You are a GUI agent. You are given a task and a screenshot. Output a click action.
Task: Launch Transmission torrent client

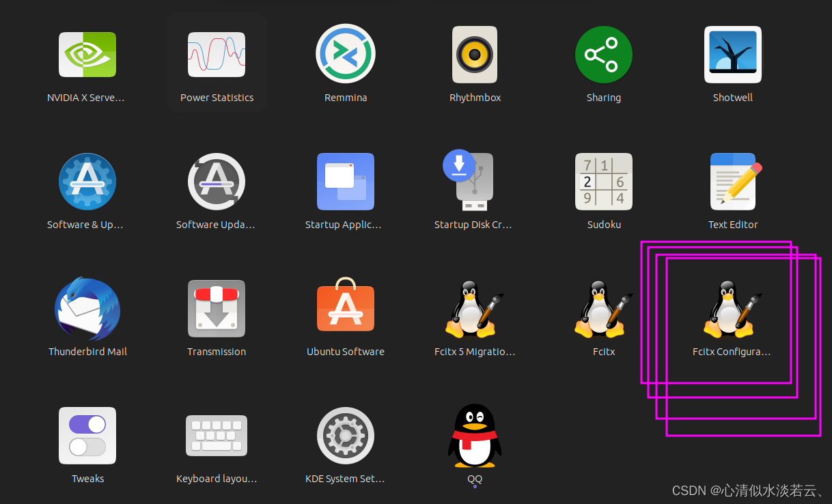tap(217, 309)
